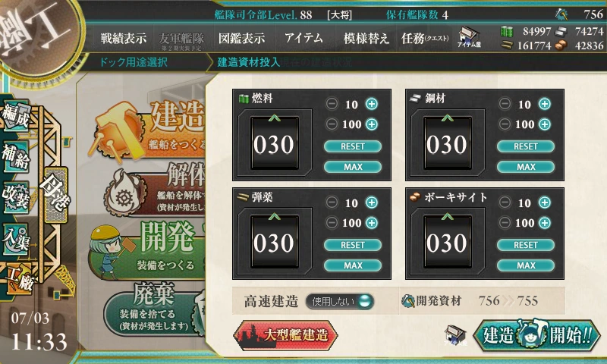The image size is (607, 364).
Task: Open the 改装 remodel sidebar icon
Action: 16,197
